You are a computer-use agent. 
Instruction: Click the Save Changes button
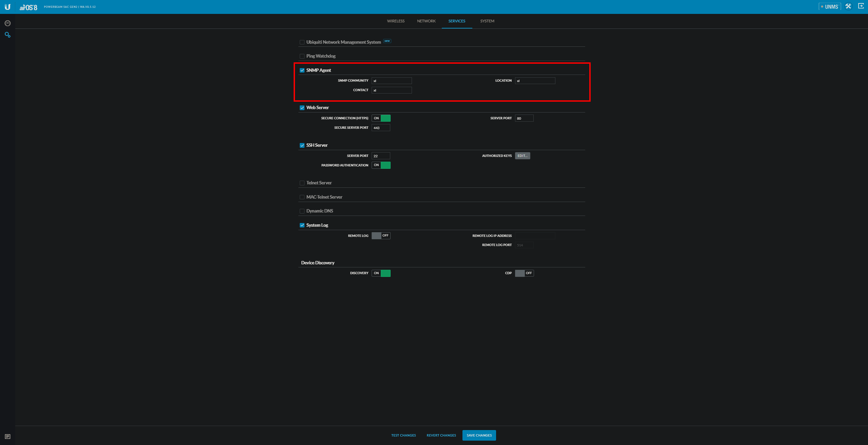point(479,436)
